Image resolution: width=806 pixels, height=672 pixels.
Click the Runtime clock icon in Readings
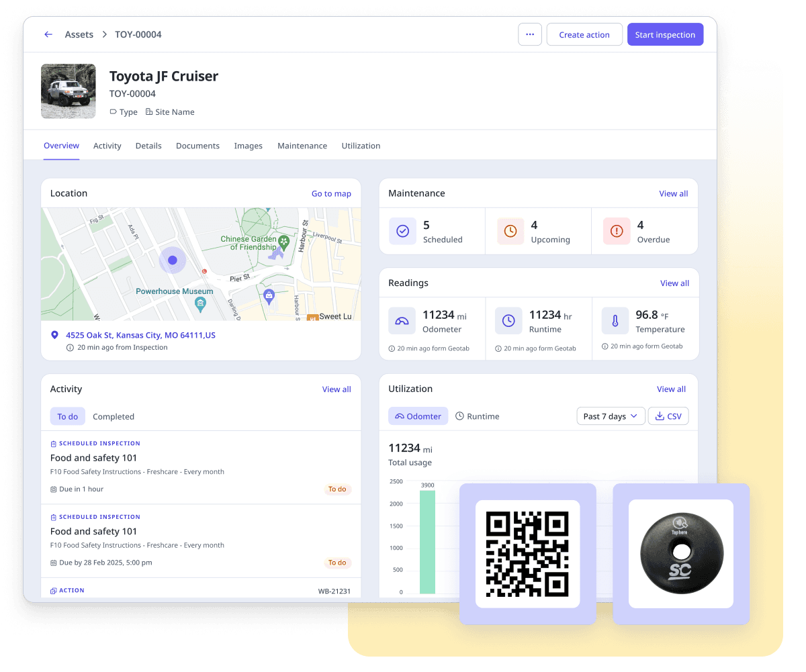pyautogui.click(x=508, y=321)
